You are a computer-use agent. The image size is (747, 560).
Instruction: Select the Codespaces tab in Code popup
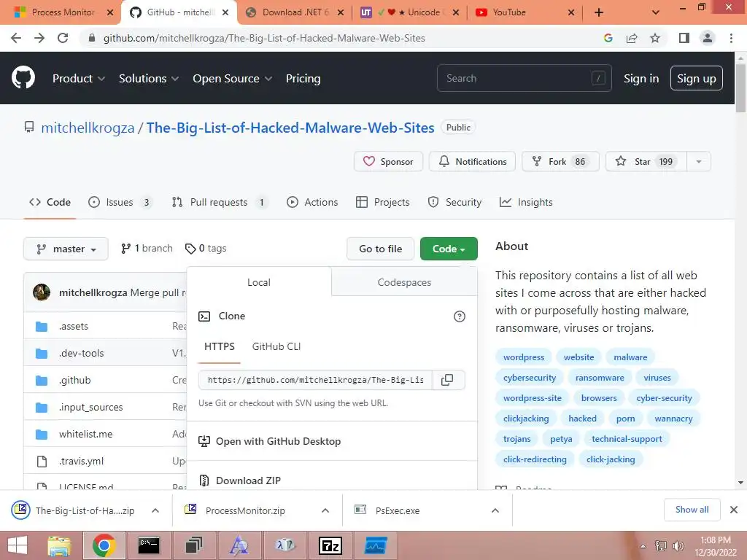pyautogui.click(x=404, y=282)
